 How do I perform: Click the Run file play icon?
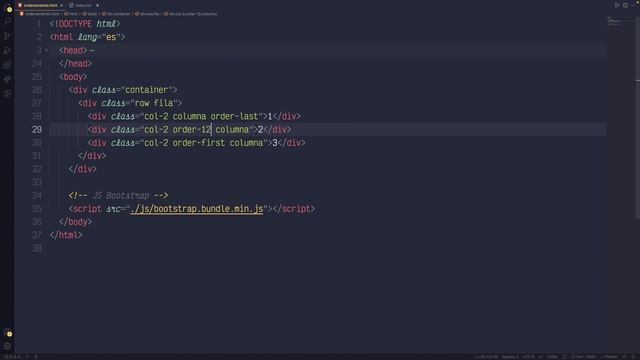(x=617, y=5)
